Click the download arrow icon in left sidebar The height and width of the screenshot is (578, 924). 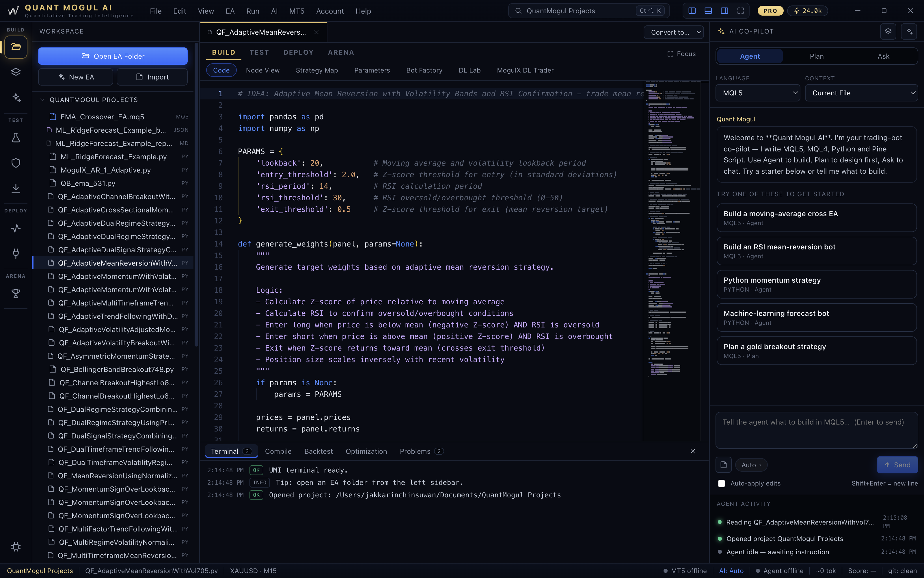pyautogui.click(x=16, y=188)
